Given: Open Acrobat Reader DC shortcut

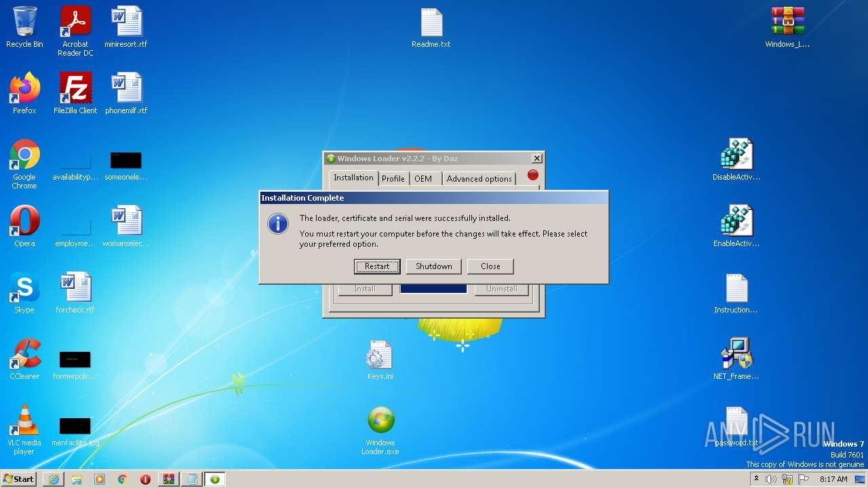Looking at the screenshot, I should (x=75, y=31).
